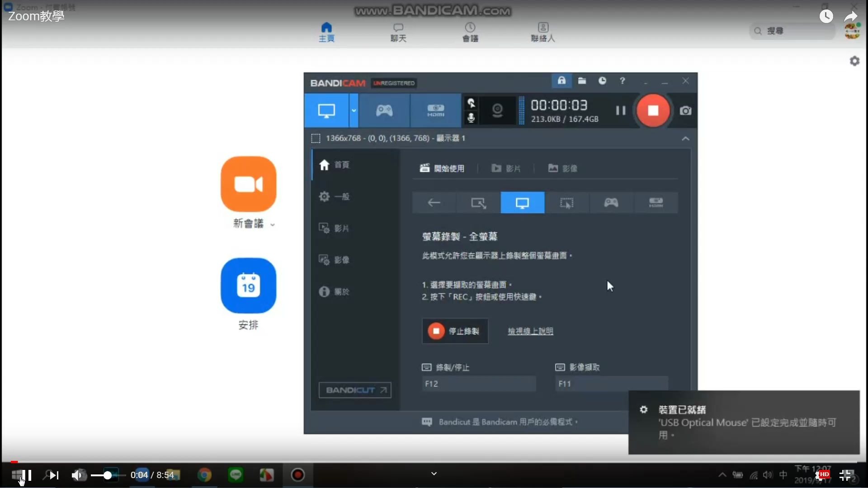The width and height of the screenshot is (868, 488).
Task: Click Zoom 安排 schedule button
Action: pyautogui.click(x=248, y=286)
